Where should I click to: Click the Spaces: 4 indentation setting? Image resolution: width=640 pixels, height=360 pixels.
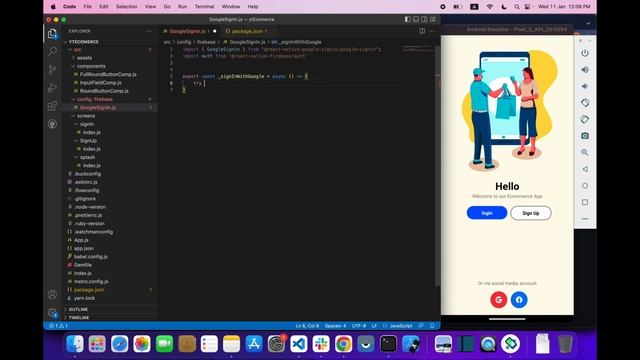pos(335,326)
